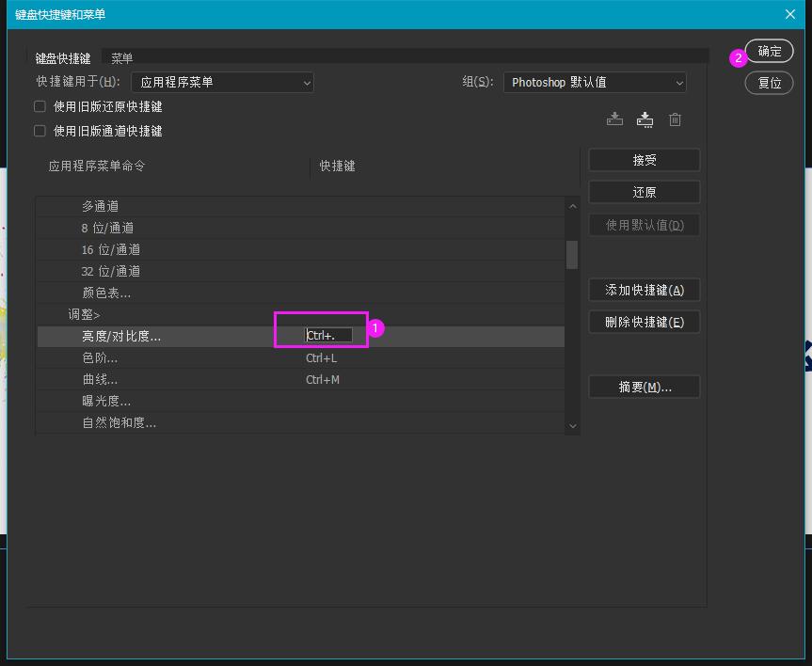
Task: Select the 曲线... row
Action: (x=301, y=380)
